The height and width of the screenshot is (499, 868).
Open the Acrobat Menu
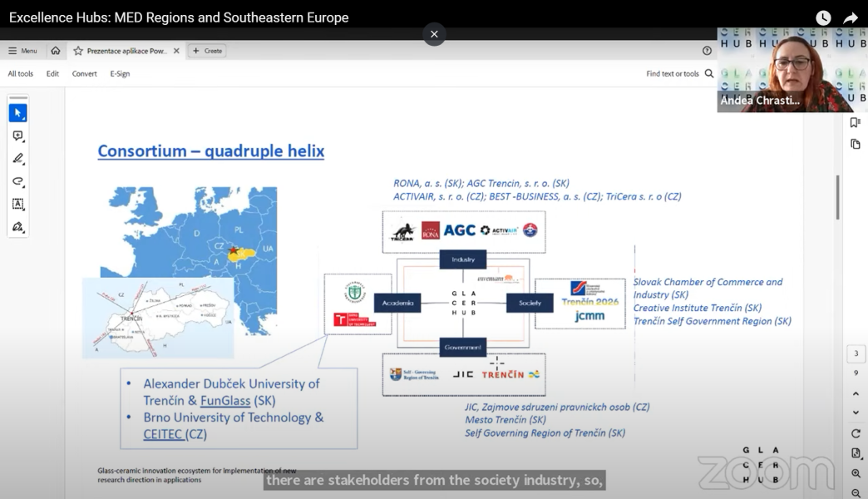tap(22, 51)
